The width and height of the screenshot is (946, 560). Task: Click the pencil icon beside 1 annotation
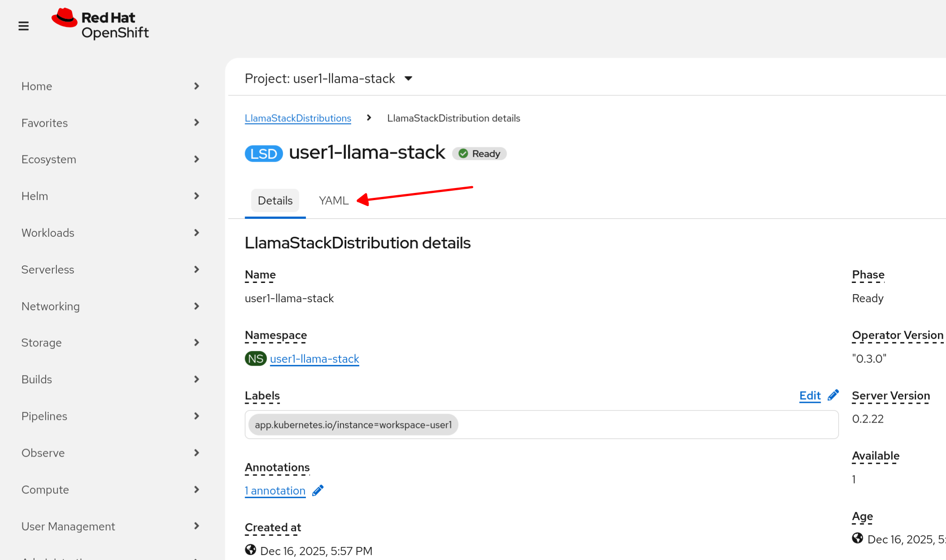coord(318,491)
